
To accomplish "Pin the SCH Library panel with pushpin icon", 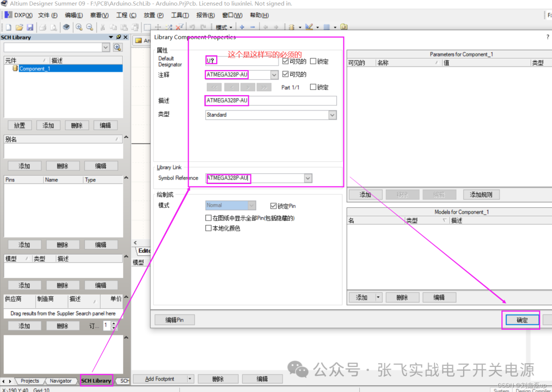I will [119, 37].
